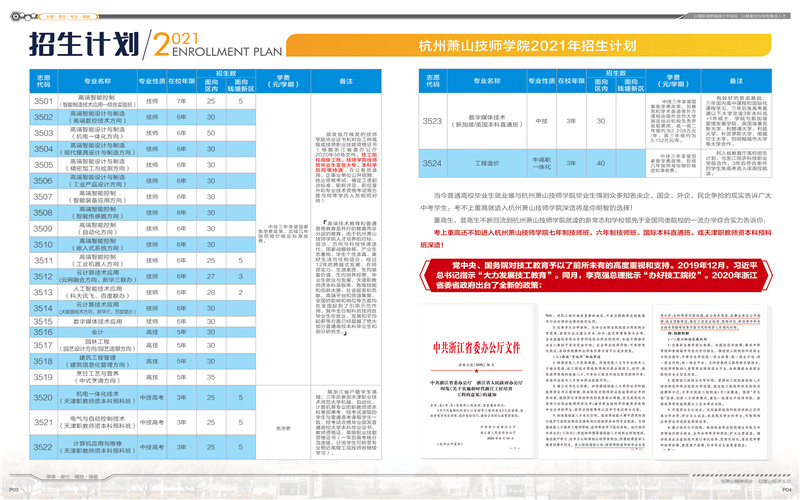
Task: Select code 3501 in the left table
Action: [x=43, y=101]
